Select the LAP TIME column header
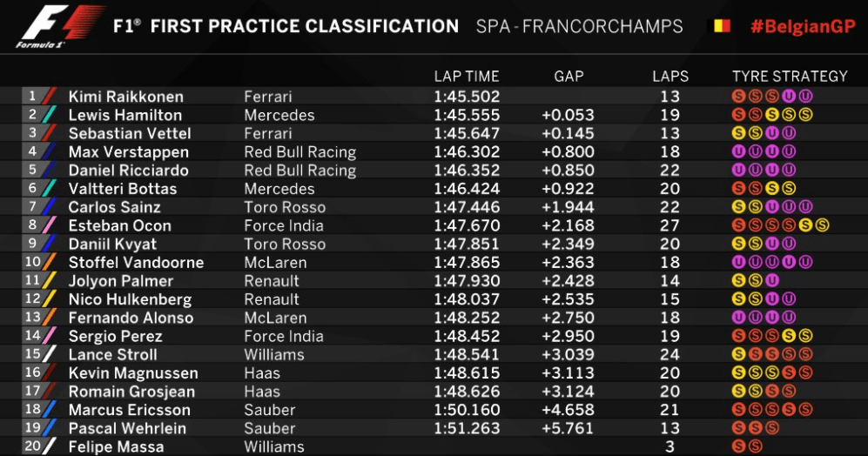Screen dimensions: 868x456 coord(466,77)
